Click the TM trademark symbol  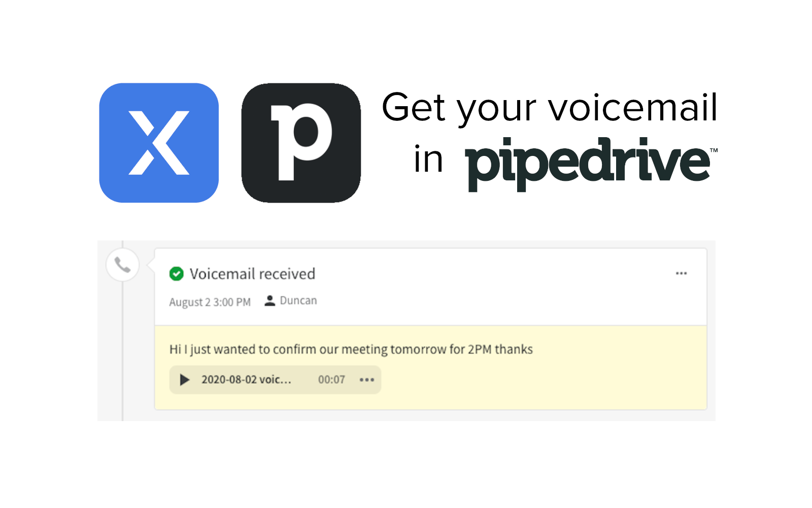tap(714, 150)
